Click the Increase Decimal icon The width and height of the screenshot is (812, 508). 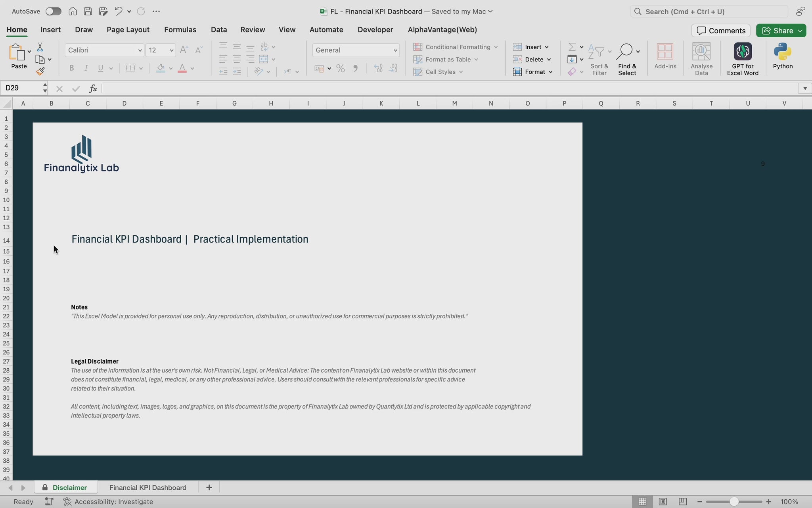[378, 68]
